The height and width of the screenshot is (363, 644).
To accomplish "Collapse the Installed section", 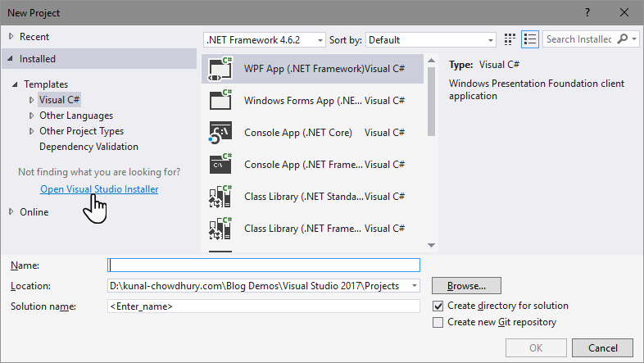I will pos(11,59).
